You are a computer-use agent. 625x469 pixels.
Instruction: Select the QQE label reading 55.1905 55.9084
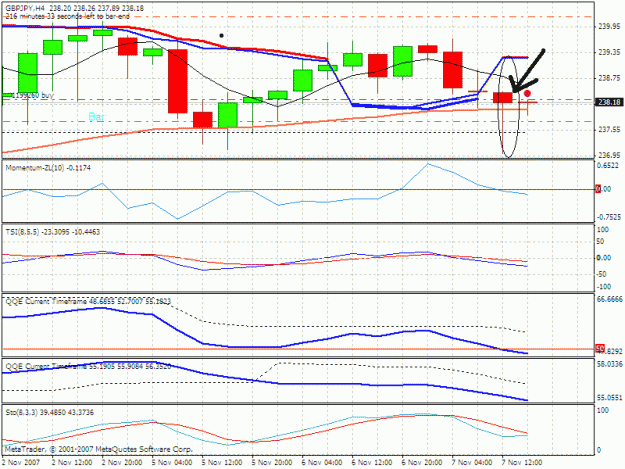88,366
